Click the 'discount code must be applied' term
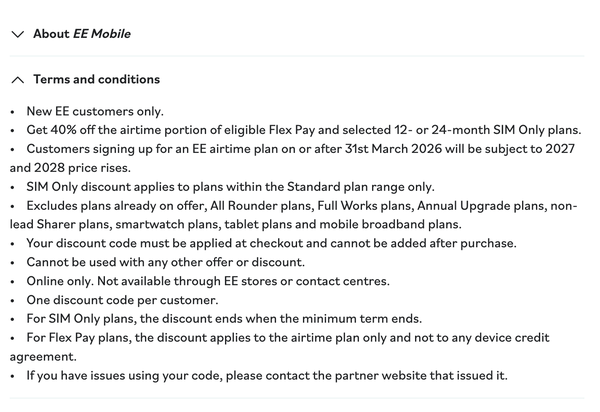This screenshot has height=412, width=600. click(271, 243)
